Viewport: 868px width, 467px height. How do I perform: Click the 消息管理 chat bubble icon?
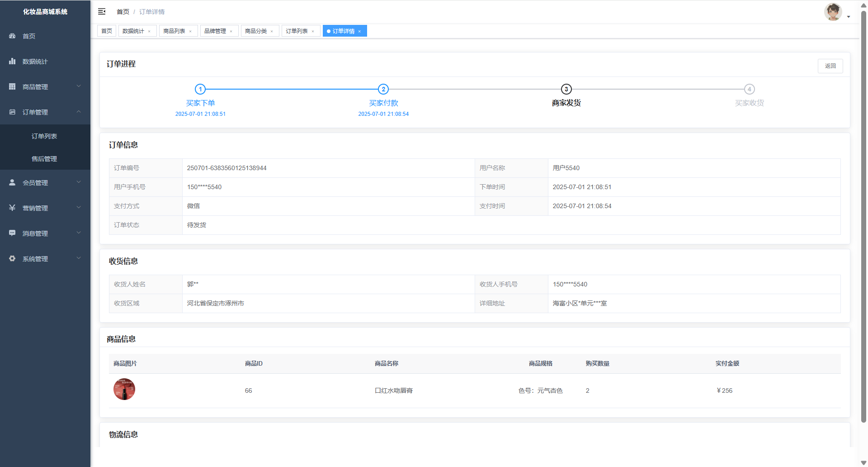pos(12,233)
